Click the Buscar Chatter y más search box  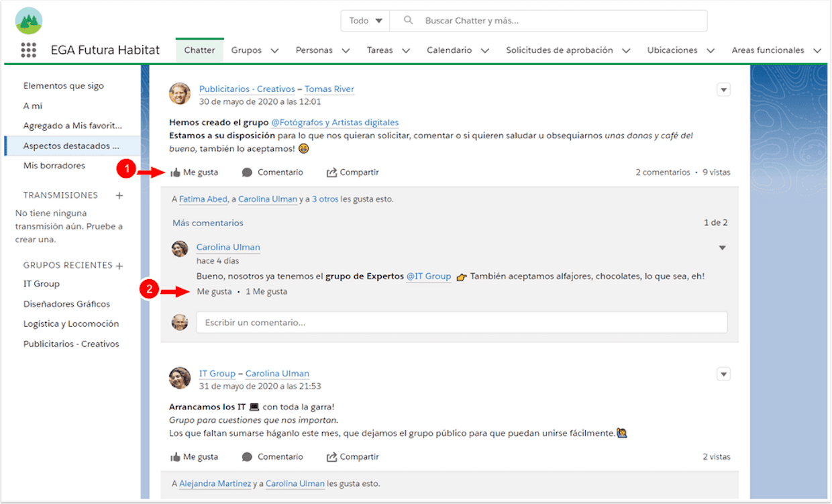548,21
